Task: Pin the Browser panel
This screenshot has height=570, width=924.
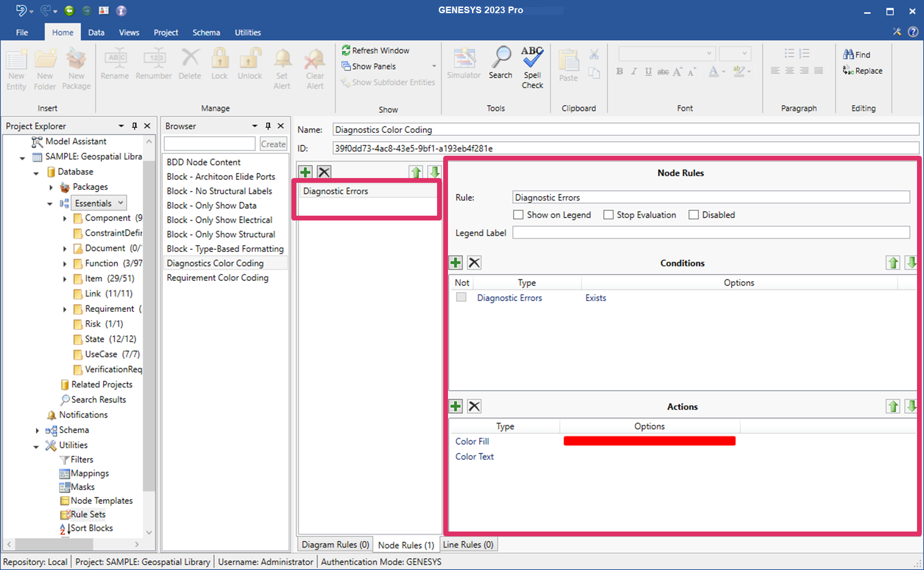Action: coord(268,126)
